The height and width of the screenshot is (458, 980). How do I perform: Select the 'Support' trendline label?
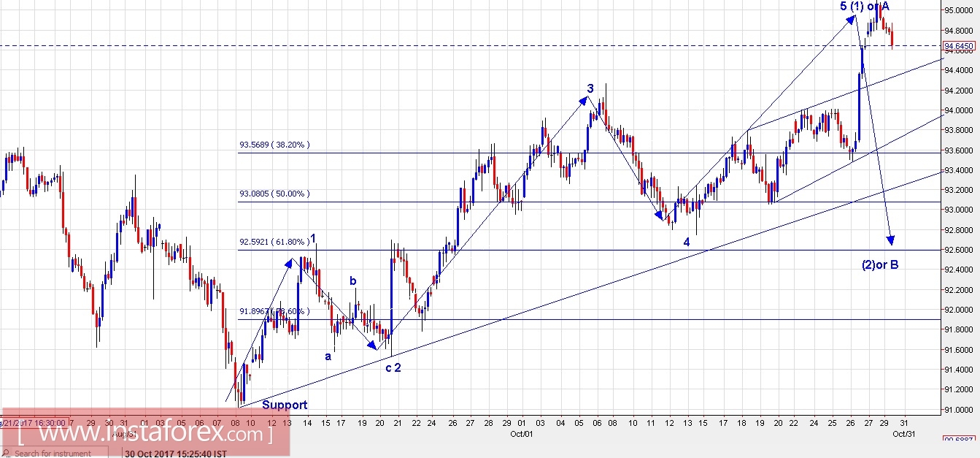click(285, 405)
